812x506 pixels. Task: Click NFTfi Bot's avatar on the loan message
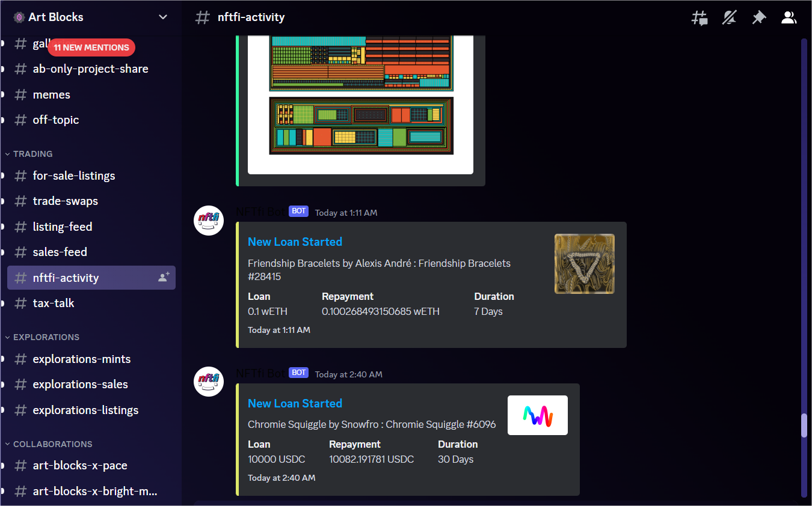(208, 221)
